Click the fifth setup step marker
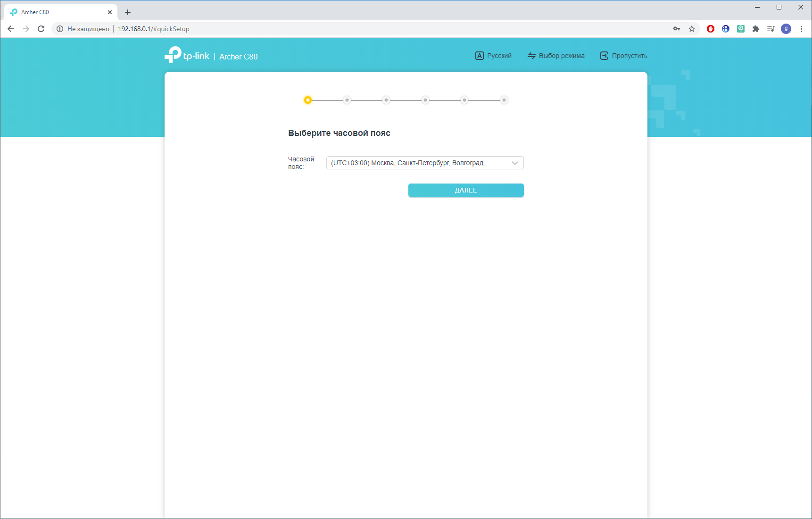Viewport: 812px width, 519px height. [x=464, y=100]
